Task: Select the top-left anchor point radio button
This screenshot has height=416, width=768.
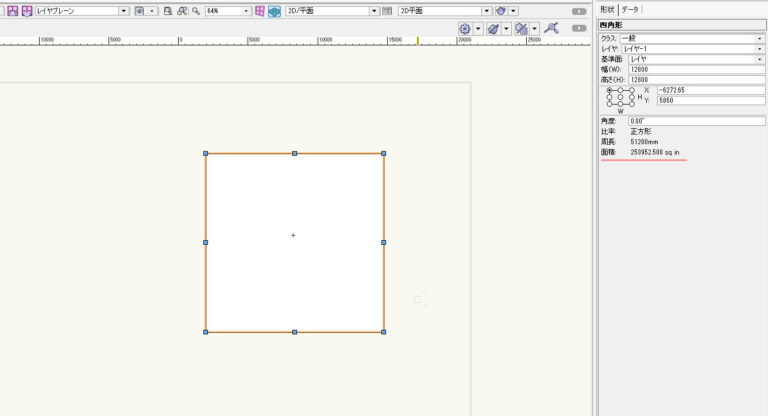Action: point(610,90)
